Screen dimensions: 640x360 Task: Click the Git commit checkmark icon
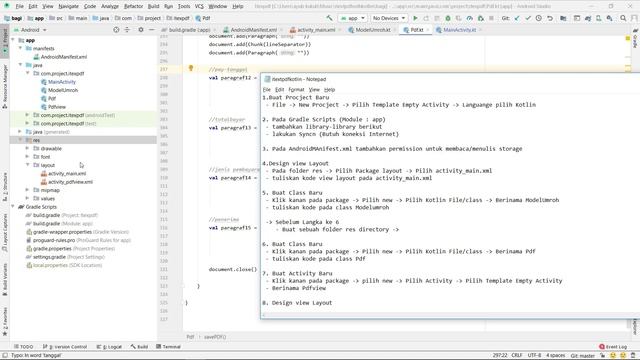[x=528, y=18]
